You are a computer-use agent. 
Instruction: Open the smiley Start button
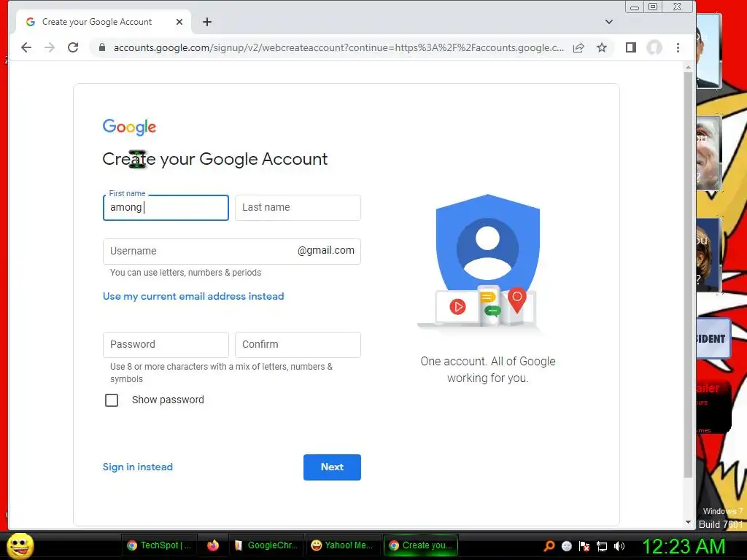tap(20, 545)
